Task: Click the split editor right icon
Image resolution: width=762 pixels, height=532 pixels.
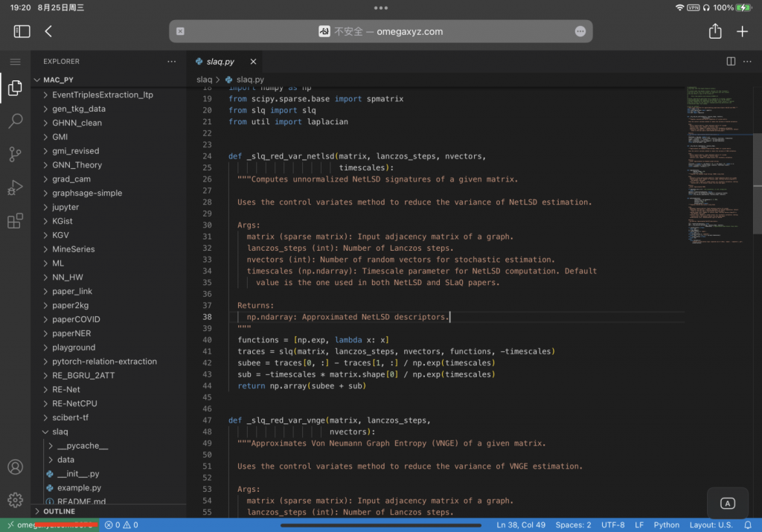Action: pyautogui.click(x=731, y=62)
